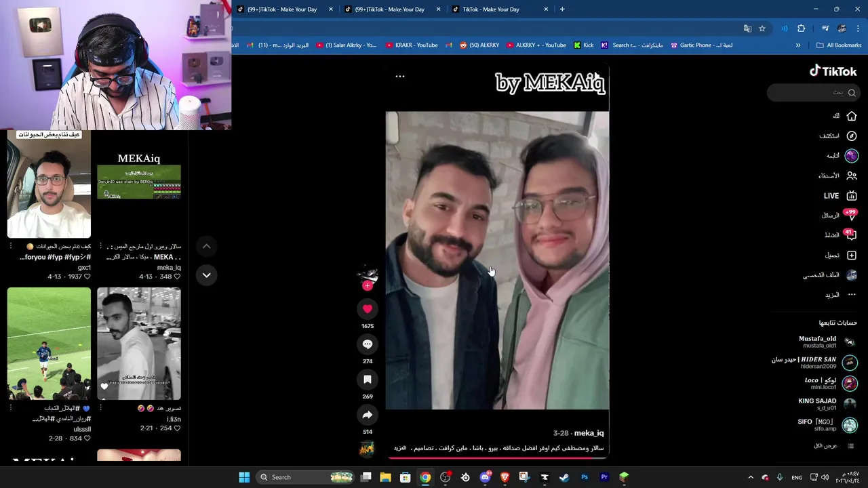Open Premiere Pro from the taskbar

tap(604, 477)
